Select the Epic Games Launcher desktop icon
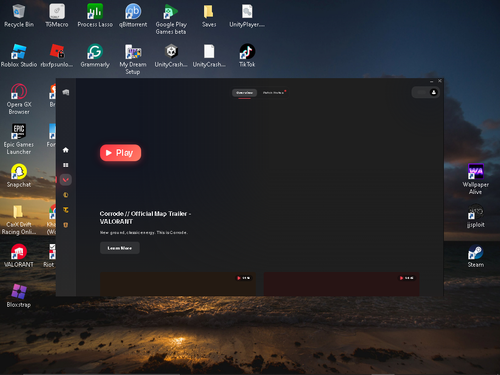500x375 pixels. click(x=19, y=139)
